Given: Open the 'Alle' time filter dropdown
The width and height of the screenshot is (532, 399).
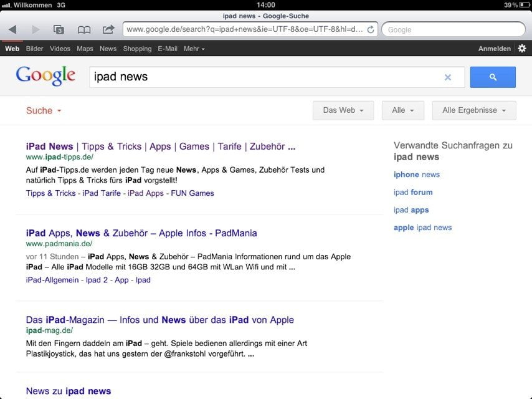Looking at the screenshot, I should 402,110.
